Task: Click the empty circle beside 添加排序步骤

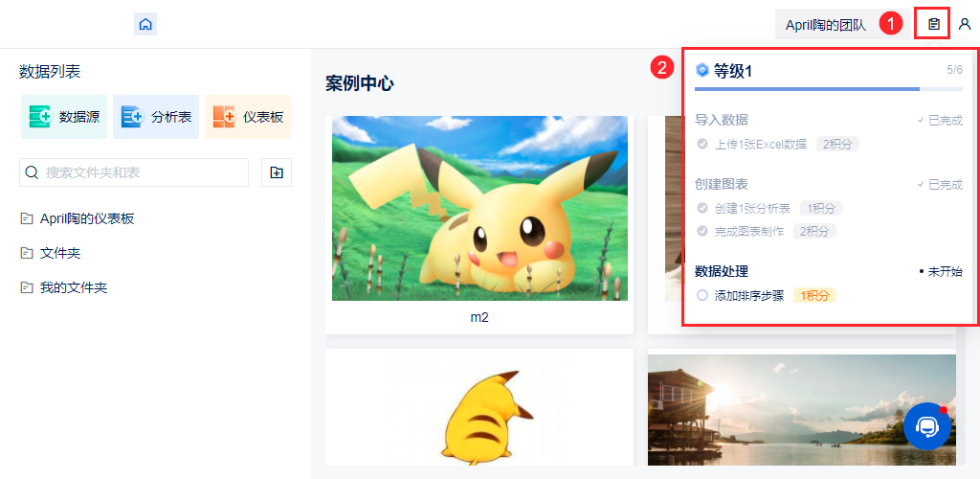Action: 702,295
